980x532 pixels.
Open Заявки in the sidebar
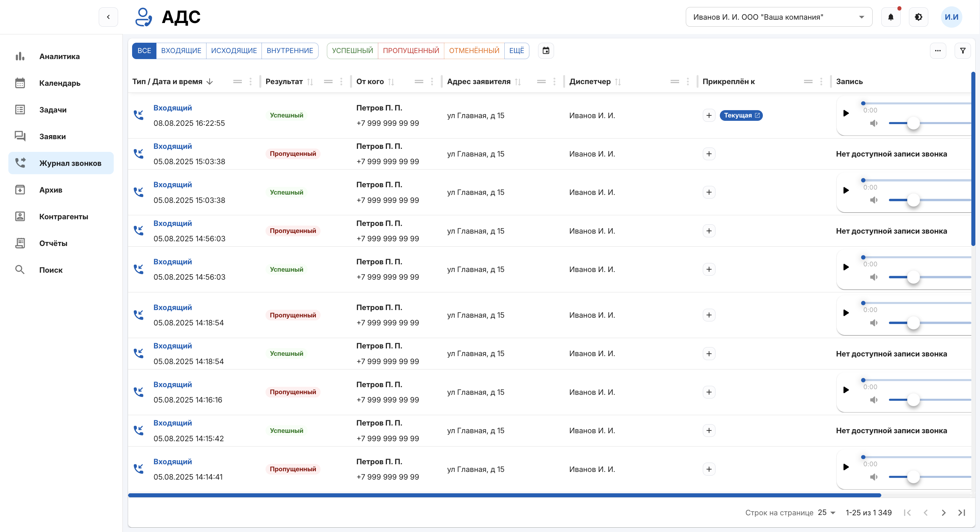click(61, 136)
